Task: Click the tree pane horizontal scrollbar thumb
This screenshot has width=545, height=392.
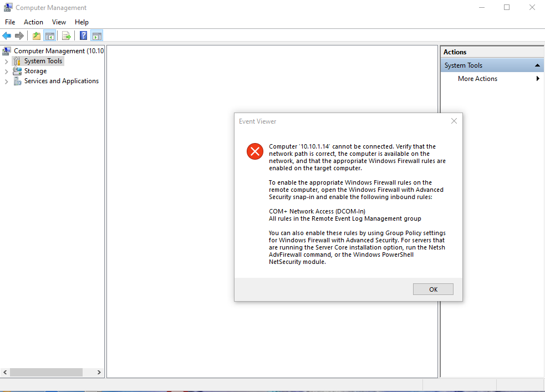Action: tap(46, 372)
